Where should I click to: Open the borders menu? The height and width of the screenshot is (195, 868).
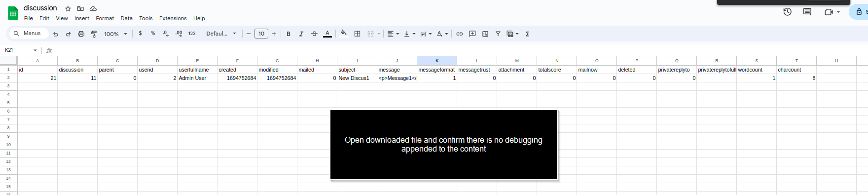(x=358, y=34)
